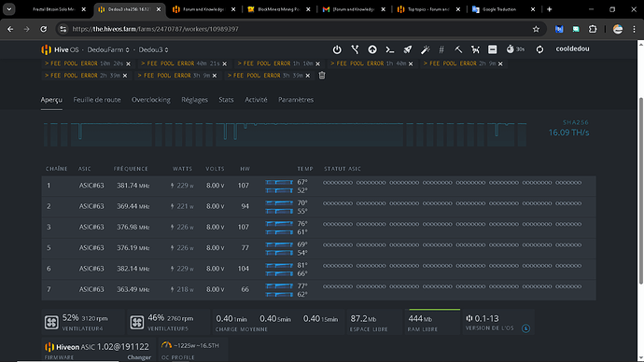Expand the DedouFarm farm selector

click(108, 49)
